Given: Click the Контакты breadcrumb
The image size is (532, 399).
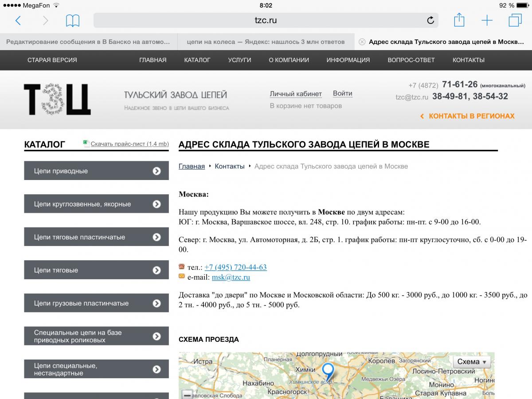Looking at the screenshot, I should (230, 166).
